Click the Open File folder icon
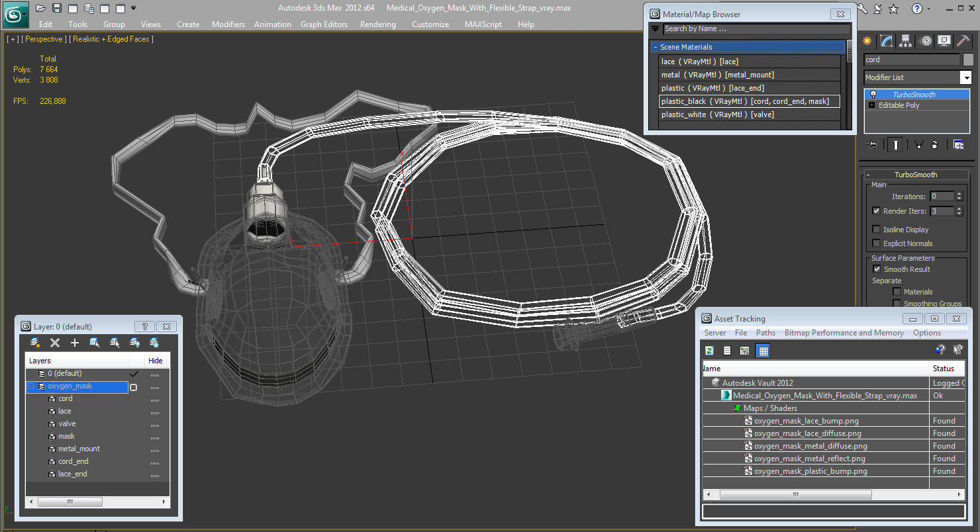980x532 pixels. [x=41, y=9]
